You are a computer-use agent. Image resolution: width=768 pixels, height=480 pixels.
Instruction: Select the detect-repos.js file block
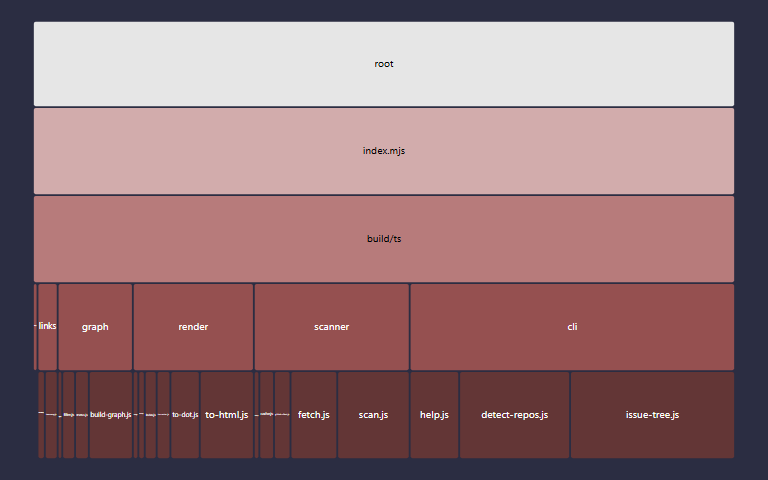pos(515,415)
